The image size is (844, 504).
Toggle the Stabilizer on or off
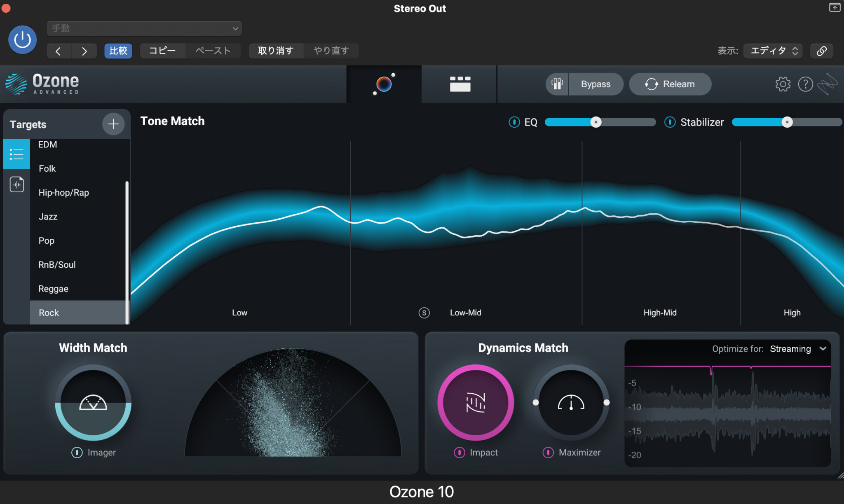(x=670, y=122)
